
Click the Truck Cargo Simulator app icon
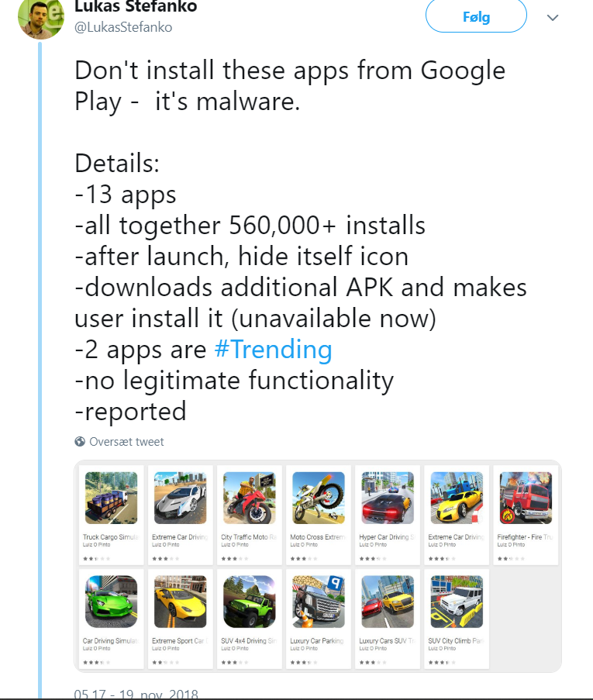111,498
